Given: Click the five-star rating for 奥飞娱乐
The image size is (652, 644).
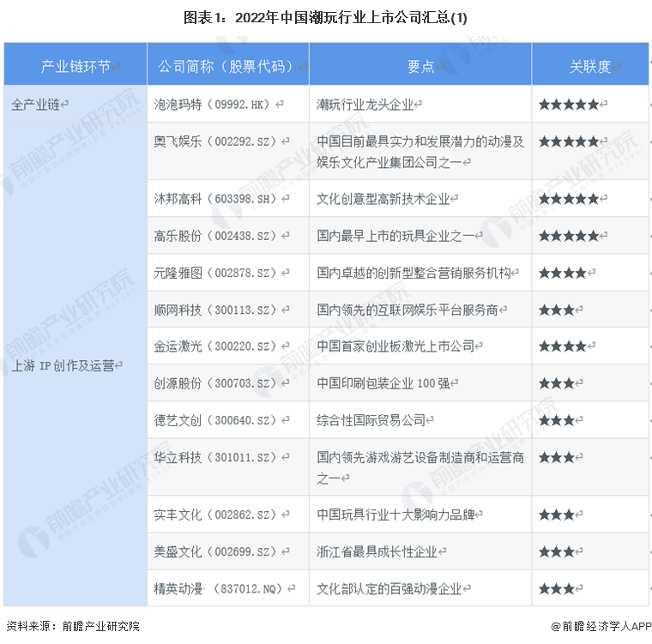Looking at the screenshot, I should (569, 141).
